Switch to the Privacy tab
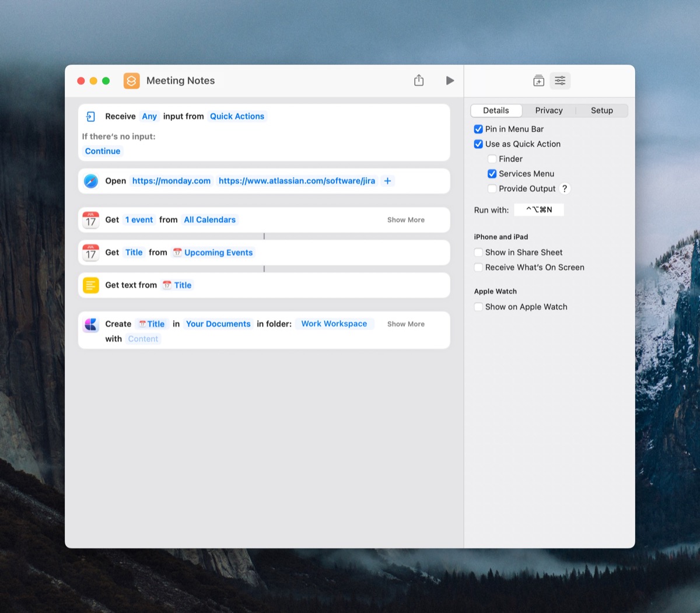Viewport: 700px width, 613px height. coord(549,110)
